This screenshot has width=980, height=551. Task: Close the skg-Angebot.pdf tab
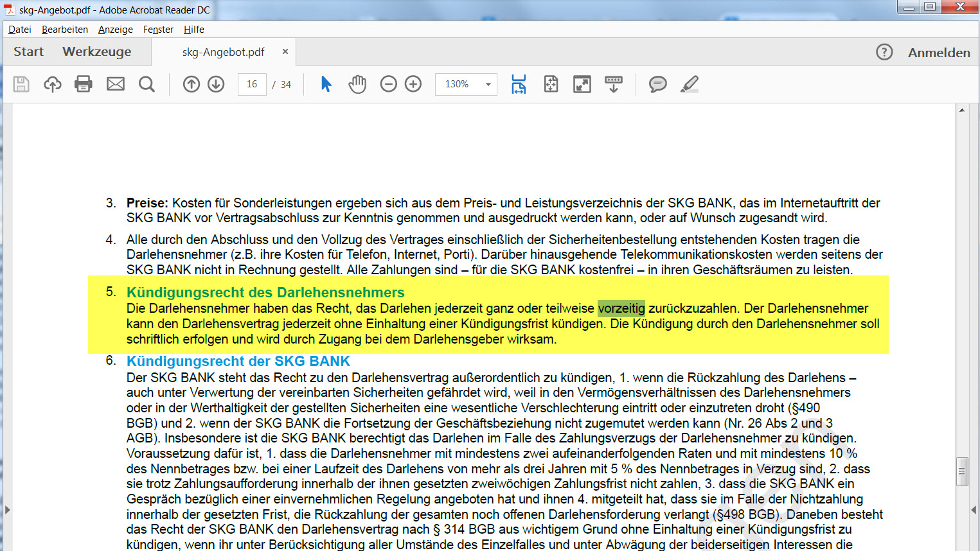[285, 51]
